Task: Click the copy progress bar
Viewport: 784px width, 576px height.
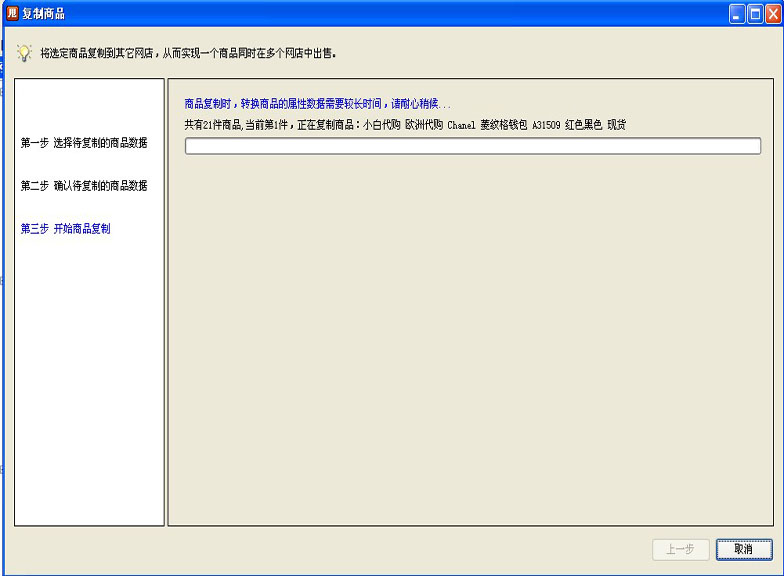Action: click(x=473, y=146)
